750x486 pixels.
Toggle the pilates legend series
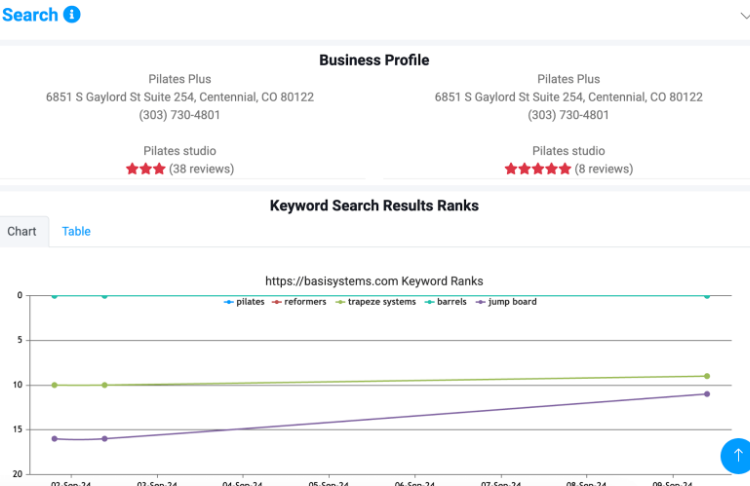pos(244,302)
